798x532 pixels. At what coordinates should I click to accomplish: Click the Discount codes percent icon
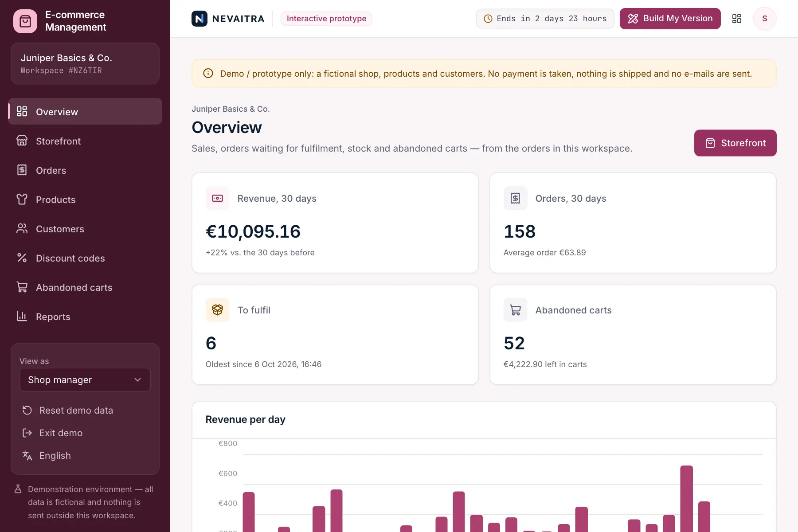(x=22, y=258)
